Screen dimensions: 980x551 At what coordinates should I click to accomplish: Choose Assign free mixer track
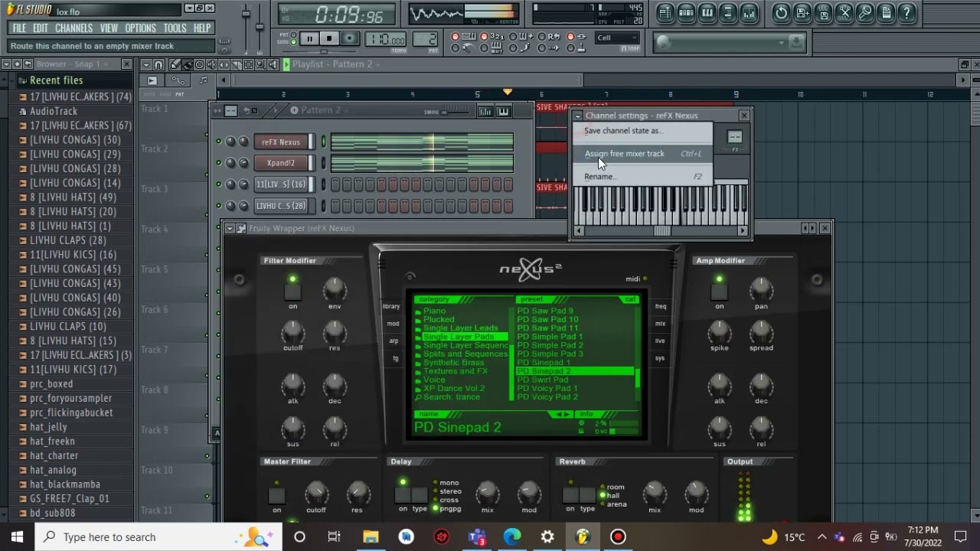click(642, 154)
